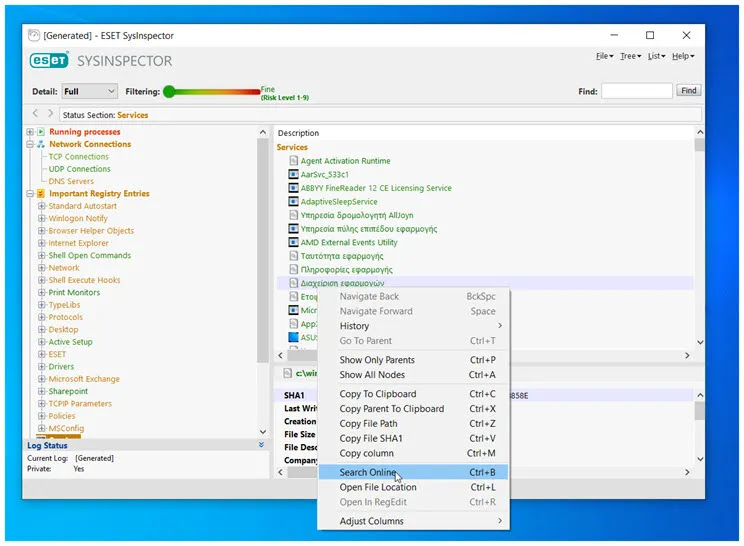The image size is (744, 546).
Task: Click the Running processes play icon
Action: 41,132
